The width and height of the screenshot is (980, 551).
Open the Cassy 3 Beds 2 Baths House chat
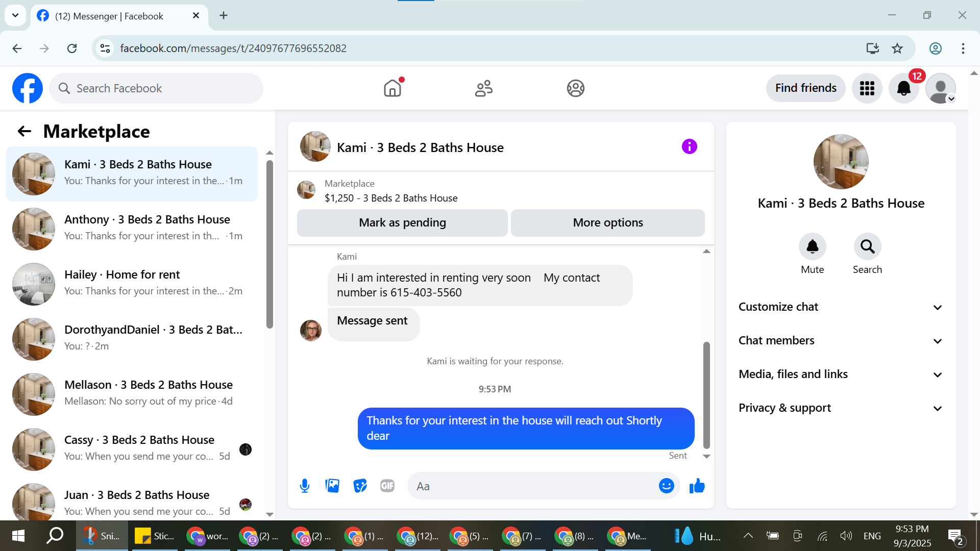point(132,449)
